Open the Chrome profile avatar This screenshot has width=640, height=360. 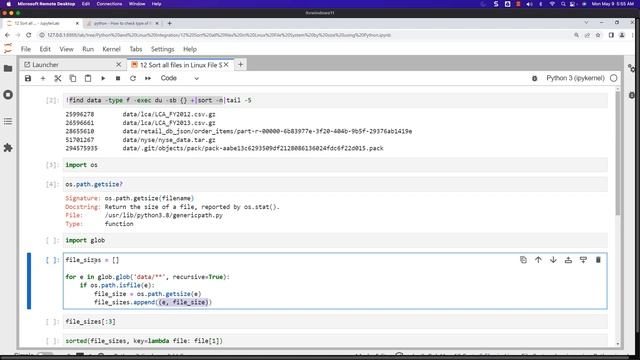(x=622, y=35)
